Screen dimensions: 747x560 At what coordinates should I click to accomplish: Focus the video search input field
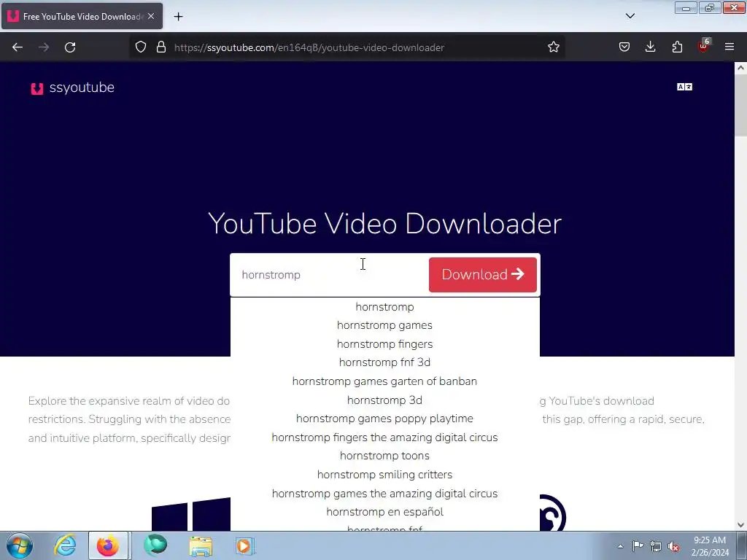[x=331, y=275]
